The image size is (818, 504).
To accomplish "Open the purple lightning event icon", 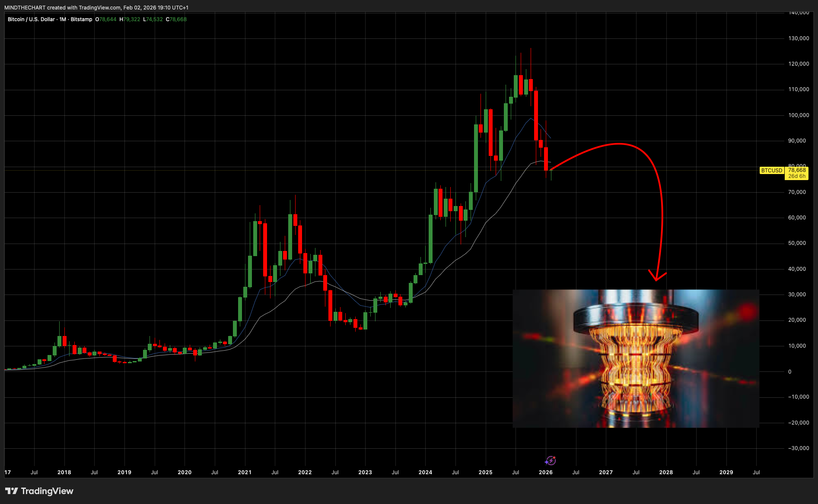I will coord(551,460).
